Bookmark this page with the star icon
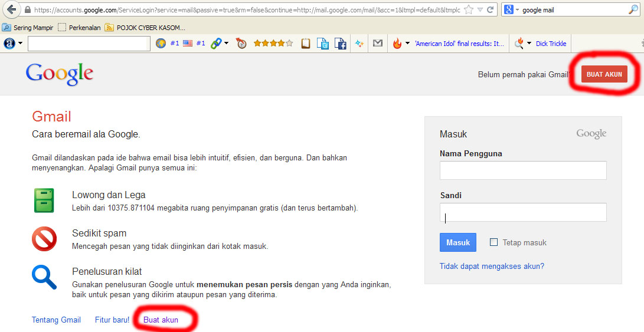This screenshot has width=644, height=332. point(469,10)
